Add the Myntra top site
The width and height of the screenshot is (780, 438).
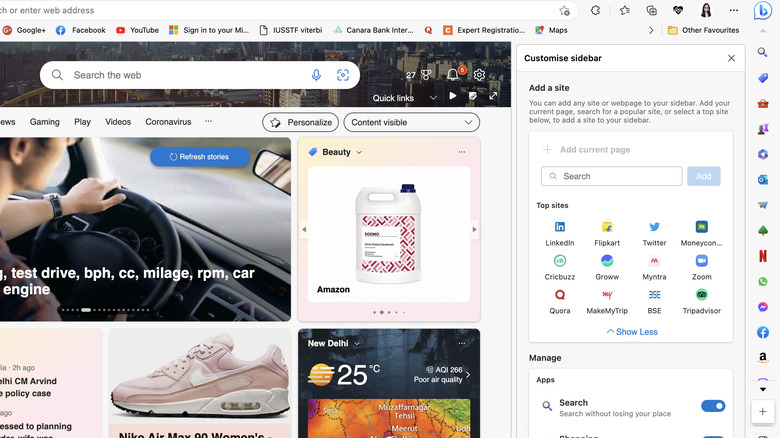pos(654,268)
